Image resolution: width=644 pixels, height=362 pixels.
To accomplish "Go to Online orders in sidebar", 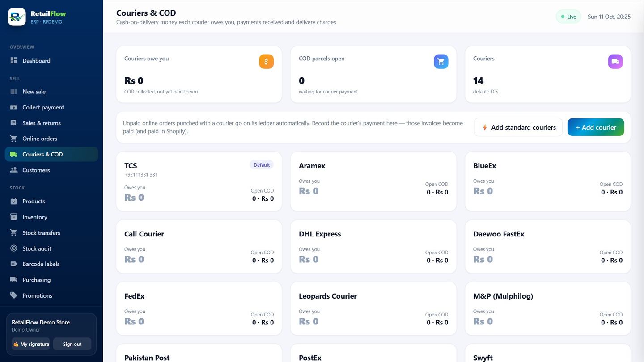I will click(x=51, y=139).
